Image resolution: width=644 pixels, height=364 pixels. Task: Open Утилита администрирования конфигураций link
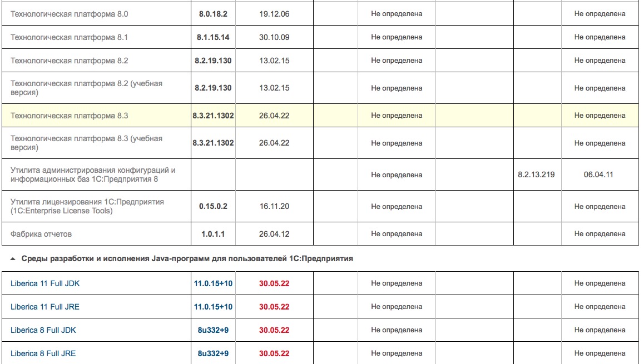(x=93, y=174)
